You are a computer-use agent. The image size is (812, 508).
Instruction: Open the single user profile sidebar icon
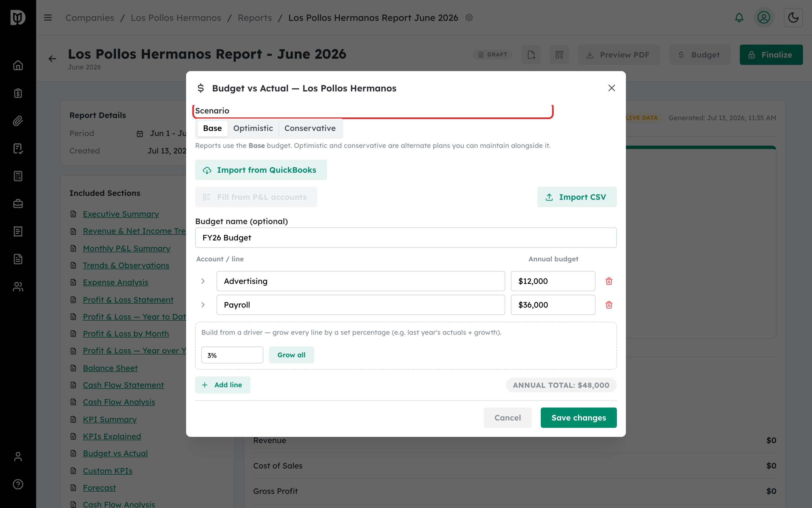[18, 457]
